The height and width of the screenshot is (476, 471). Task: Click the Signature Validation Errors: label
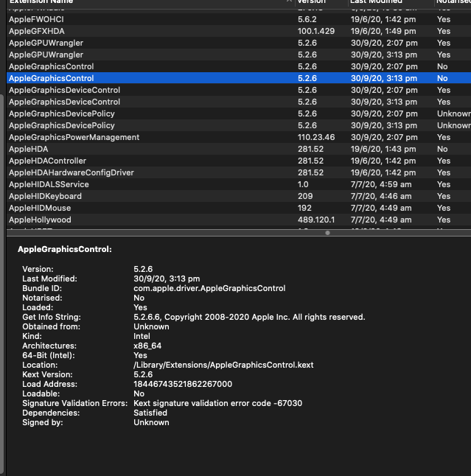75,404
